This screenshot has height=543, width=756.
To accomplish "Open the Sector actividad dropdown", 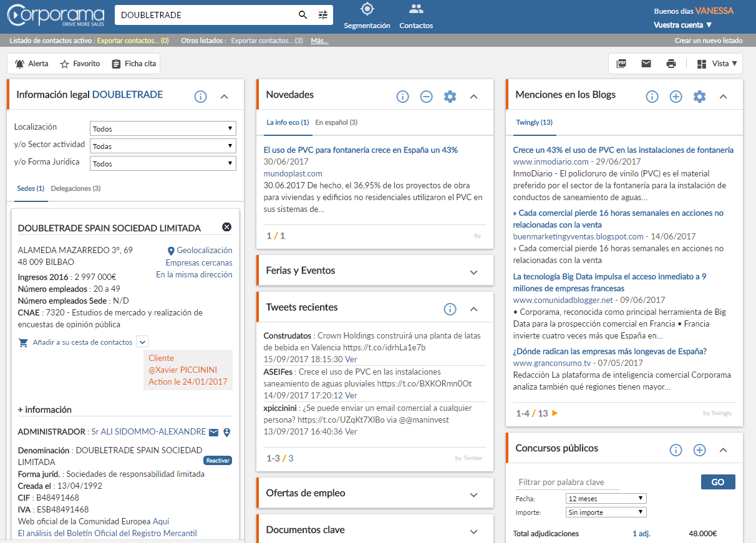I will (x=163, y=147).
